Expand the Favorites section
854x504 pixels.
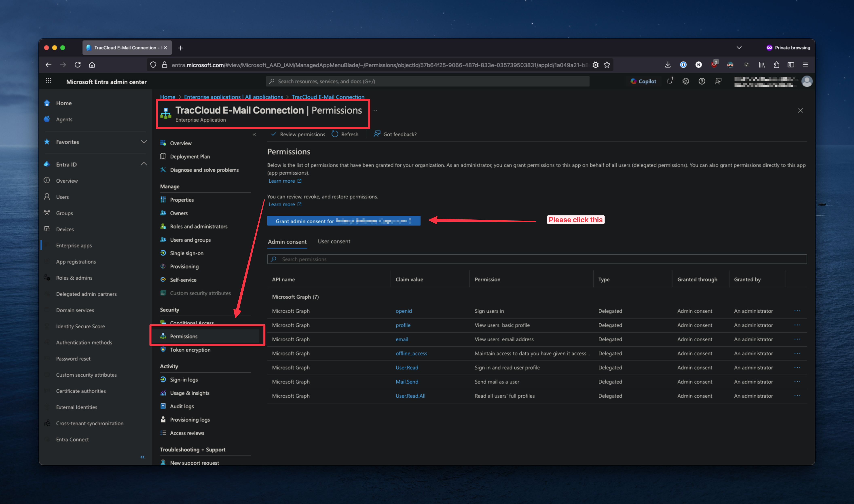144,142
